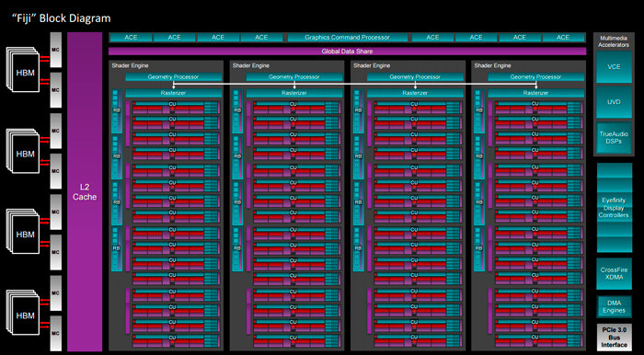Select the VCE multimedia accelerator block
Viewport: 644px width, 355px height.
pos(614,67)
